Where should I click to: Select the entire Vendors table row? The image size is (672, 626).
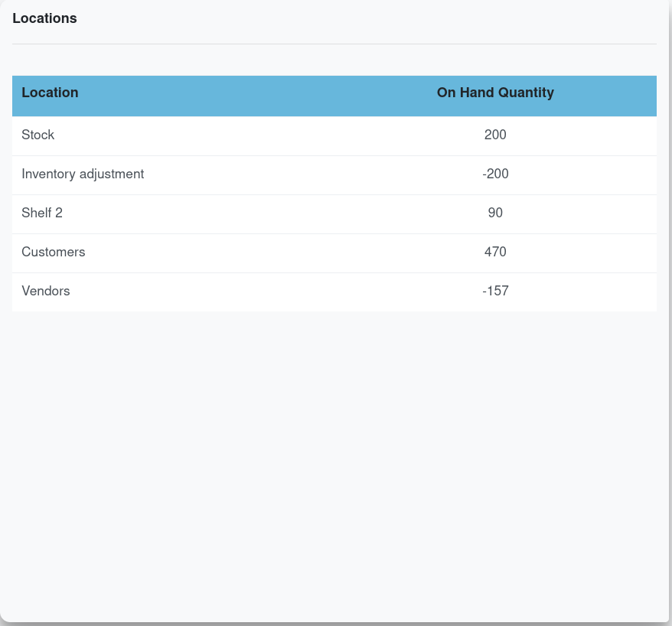[268, 292]
